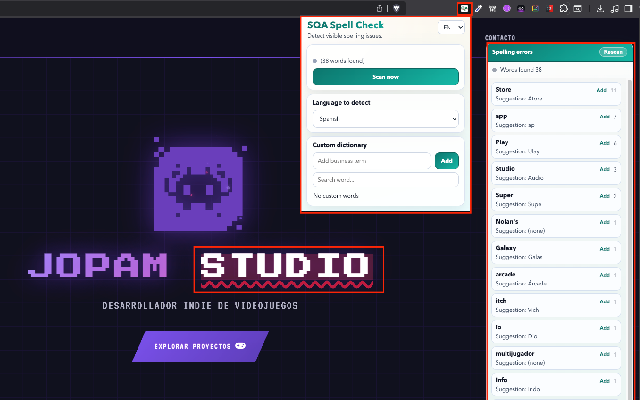The image size is (640, 400).
Task: Click the Rescan button in errors panel
Action: point(613,52)
